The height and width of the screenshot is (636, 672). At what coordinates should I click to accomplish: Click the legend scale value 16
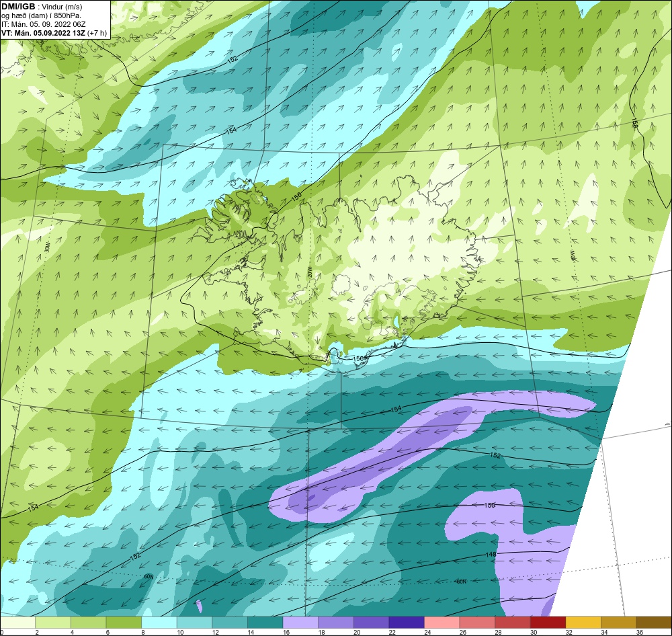[x=286, y=632]
